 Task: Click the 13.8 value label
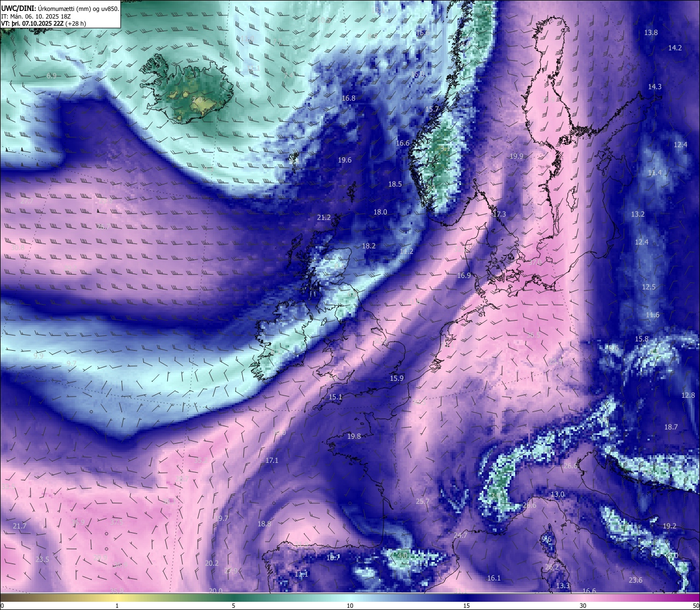point(651,33)
